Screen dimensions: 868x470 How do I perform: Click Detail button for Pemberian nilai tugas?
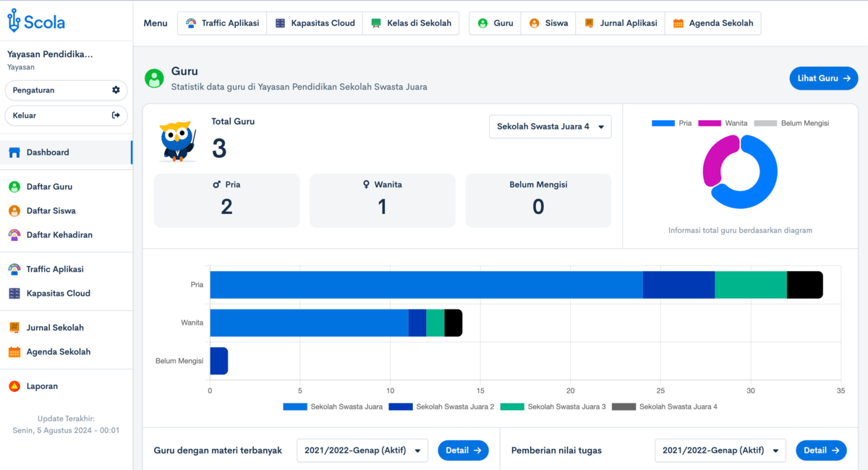(x=821, y=450)
